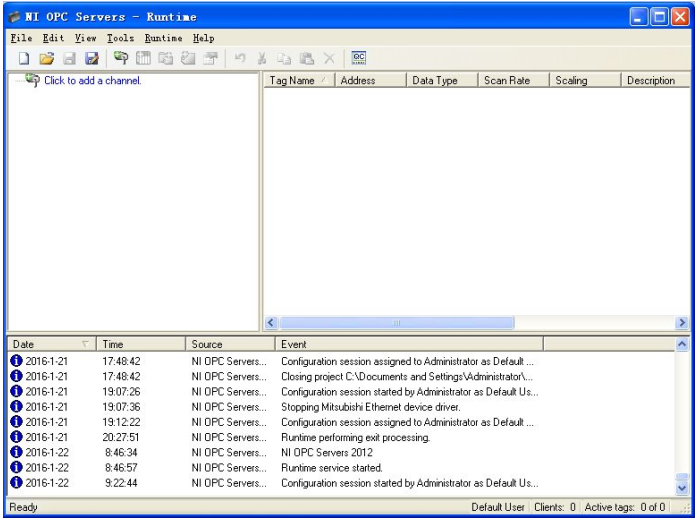Select the 'Runtime performing exit processing.' event

coord(355,437)
